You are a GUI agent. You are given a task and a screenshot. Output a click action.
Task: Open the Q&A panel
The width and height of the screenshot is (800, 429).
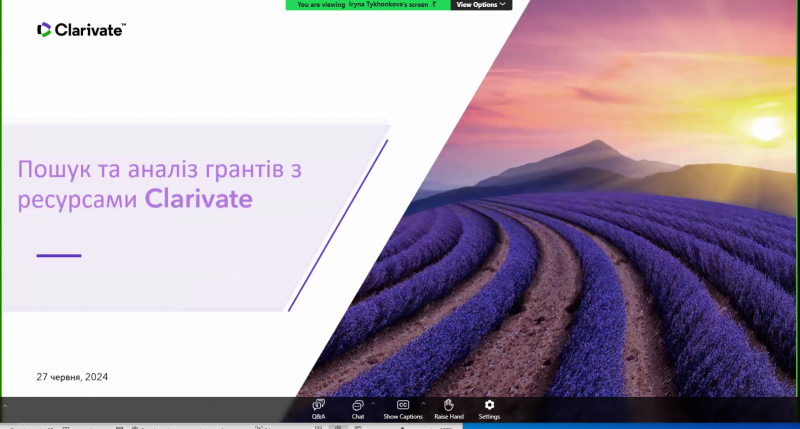click(x=318, y=410)
